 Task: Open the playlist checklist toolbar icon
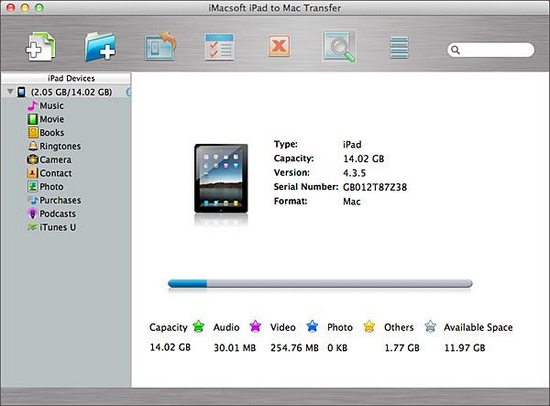pyautogui.click(x=220, y=47)
